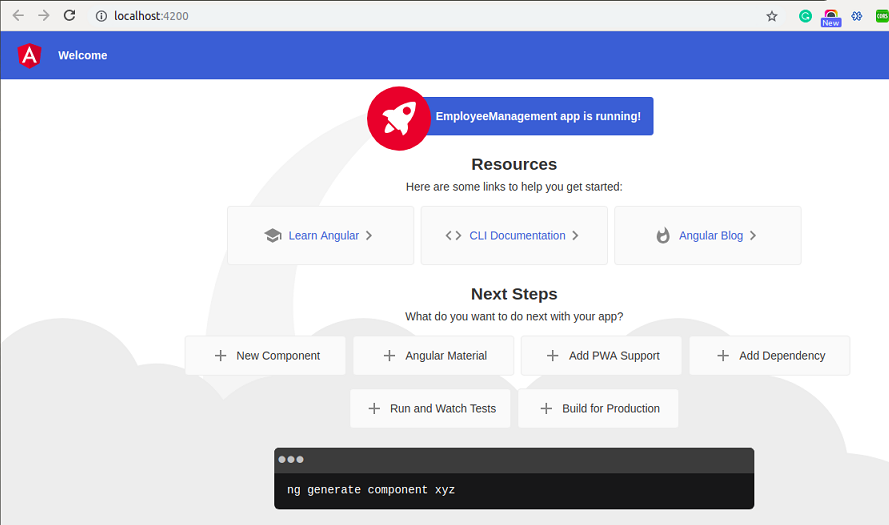Select the Build for Production card
This screenshot has height=525, width=889.
(x=598, y=408)
